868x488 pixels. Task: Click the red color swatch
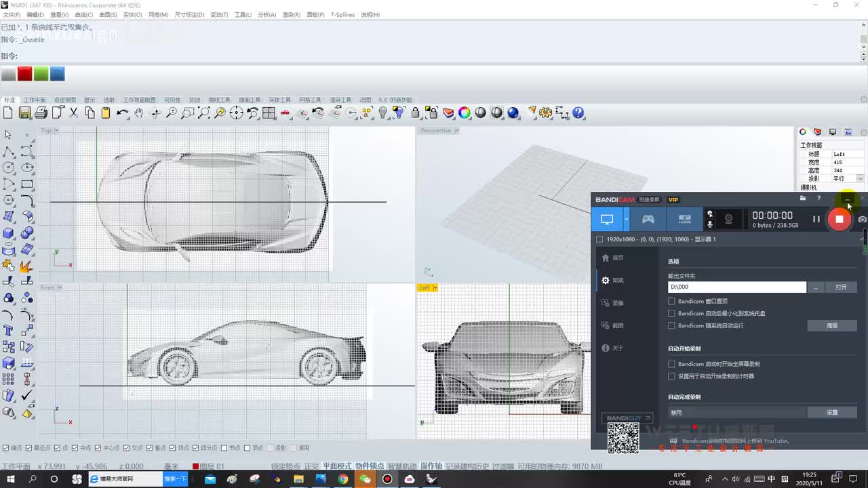coord(24,74)
